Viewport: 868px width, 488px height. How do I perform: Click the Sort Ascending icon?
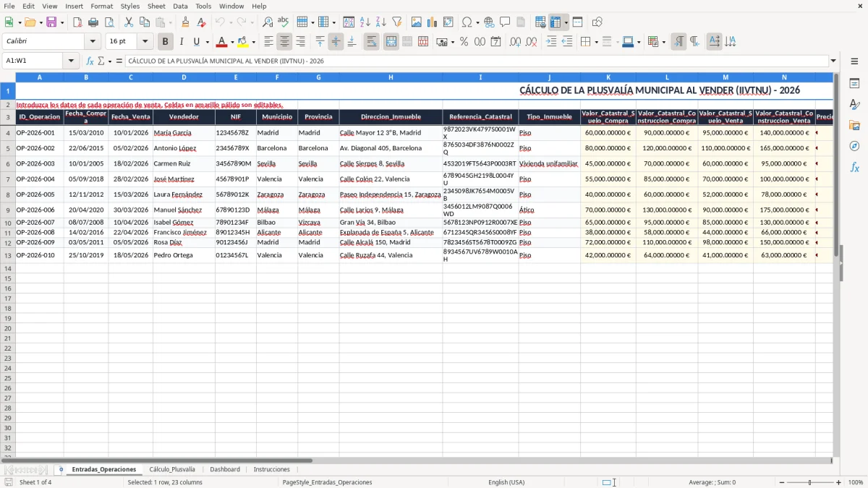[365, 22]
